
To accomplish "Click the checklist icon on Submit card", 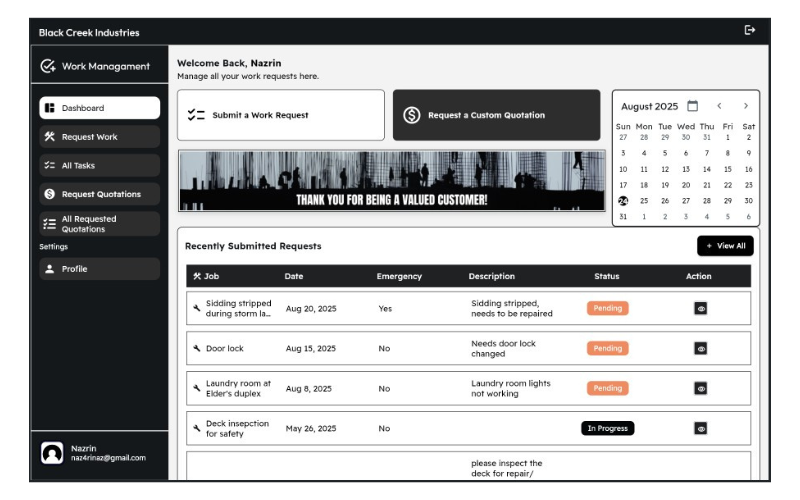I will (x=196, y=115).
